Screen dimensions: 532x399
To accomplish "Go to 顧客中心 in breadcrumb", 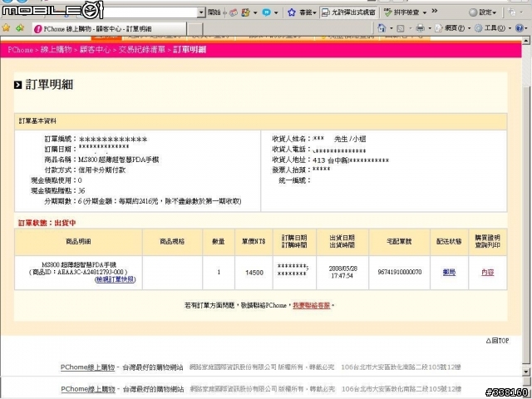I will coord(95,50).
